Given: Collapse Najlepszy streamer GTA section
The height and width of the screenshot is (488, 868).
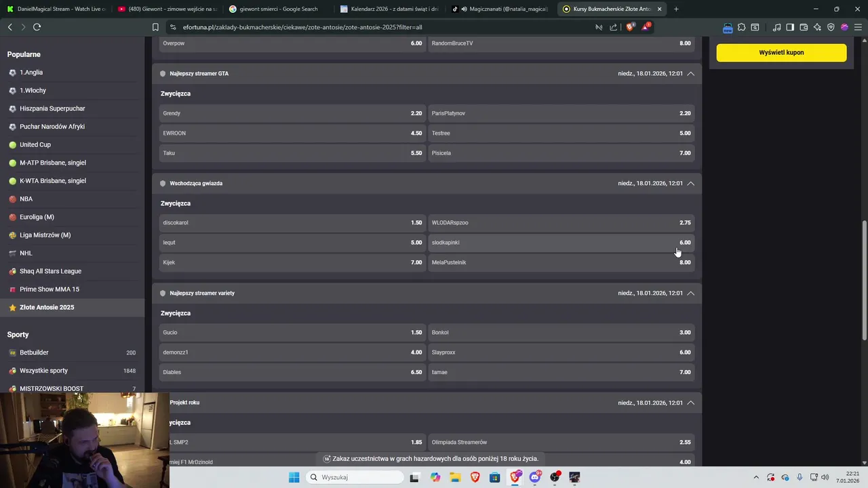Looking at the screenshot, I should tap(690, 73).
